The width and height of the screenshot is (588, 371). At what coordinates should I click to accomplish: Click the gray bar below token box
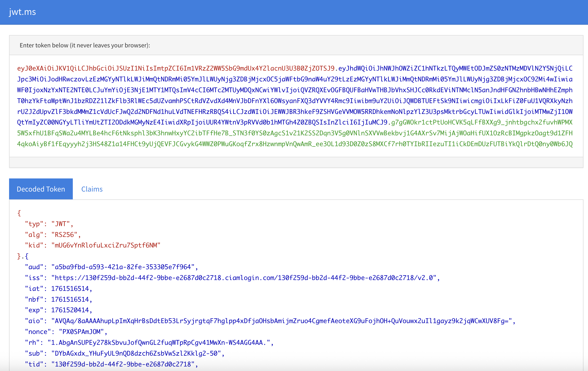[x=296, y=162]
